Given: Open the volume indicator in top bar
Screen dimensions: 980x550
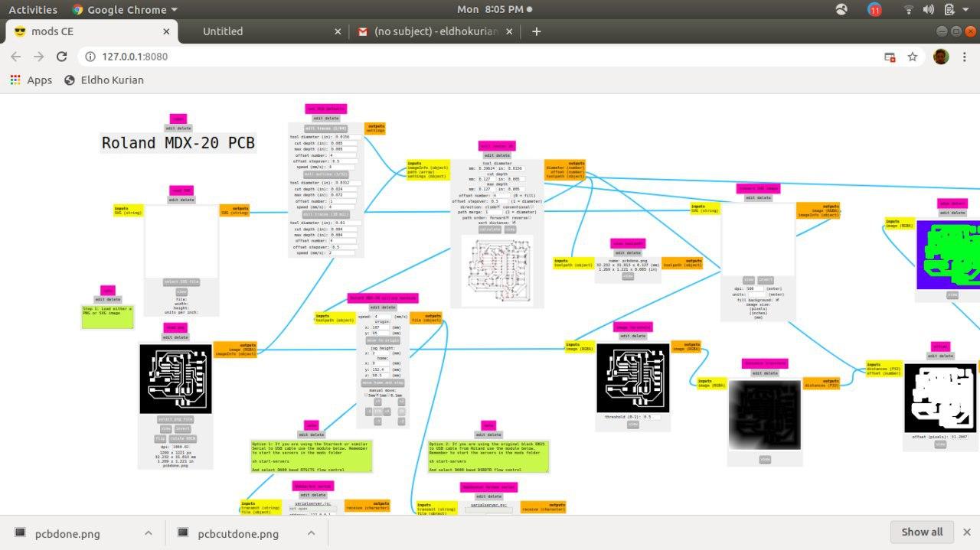Looking at the screenshot, I should coord(929,9).
